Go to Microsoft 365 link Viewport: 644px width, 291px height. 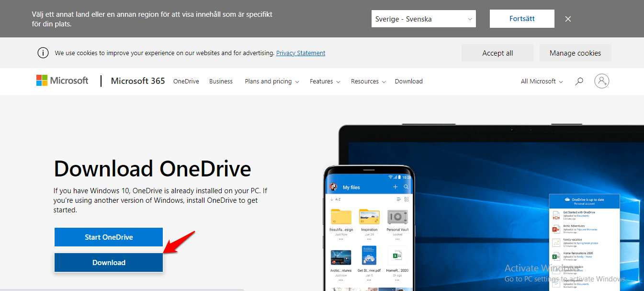point(138,81)
